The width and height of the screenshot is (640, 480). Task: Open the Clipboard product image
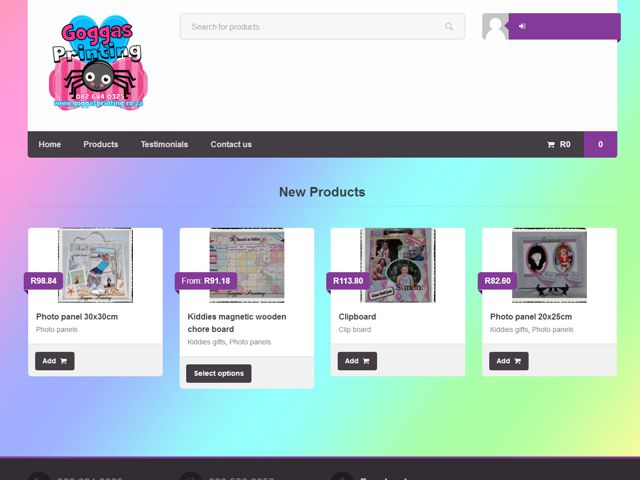398,265
